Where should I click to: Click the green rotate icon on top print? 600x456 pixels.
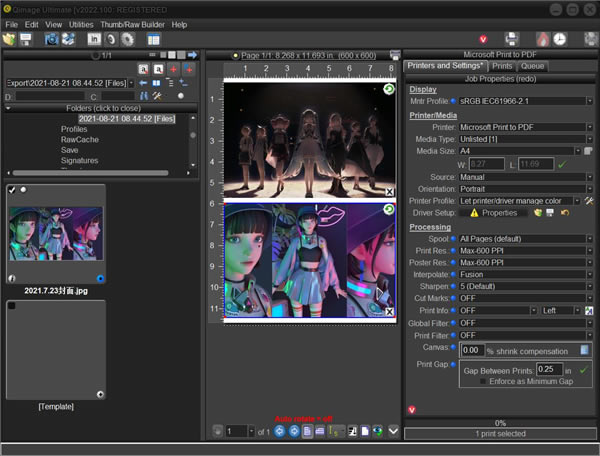[x=389, y=90]
